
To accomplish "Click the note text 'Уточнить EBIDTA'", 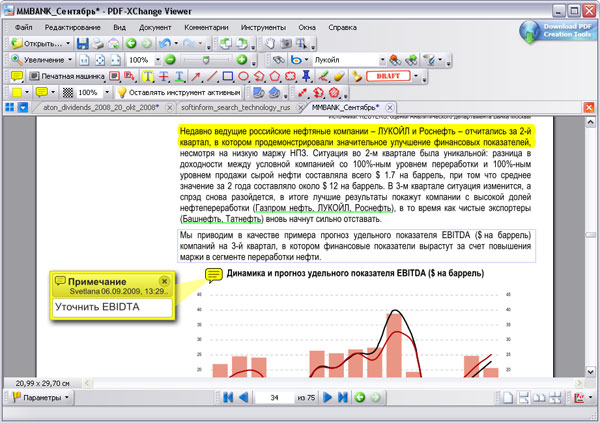I will [x=97, y=307].
